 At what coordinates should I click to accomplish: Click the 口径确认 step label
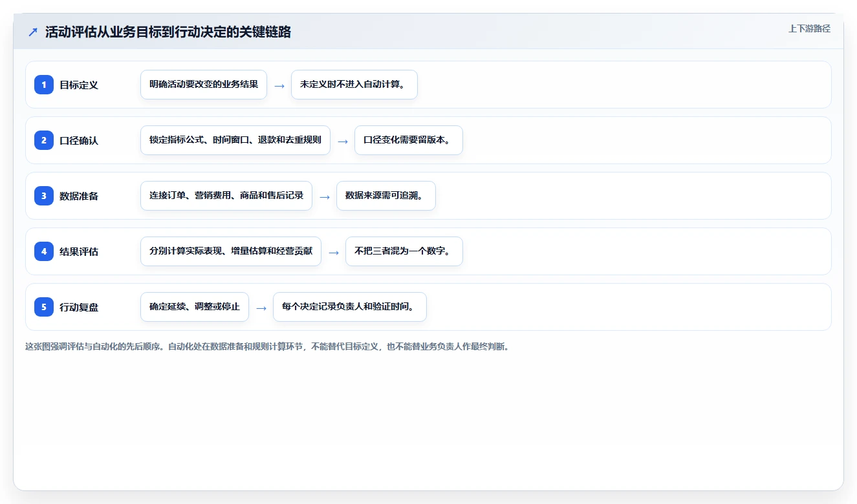(79, 140)
